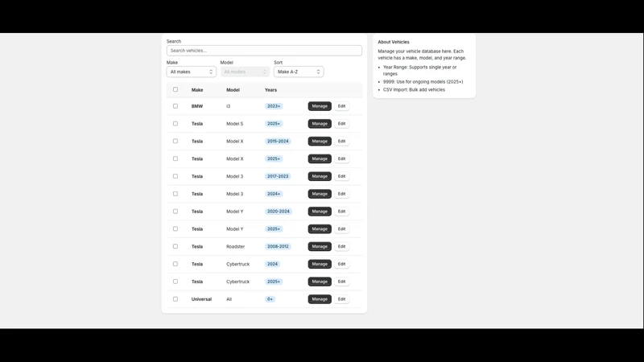Click Manage for Model Y 2025+
This screenshot has height=362, width=644.
320,229
